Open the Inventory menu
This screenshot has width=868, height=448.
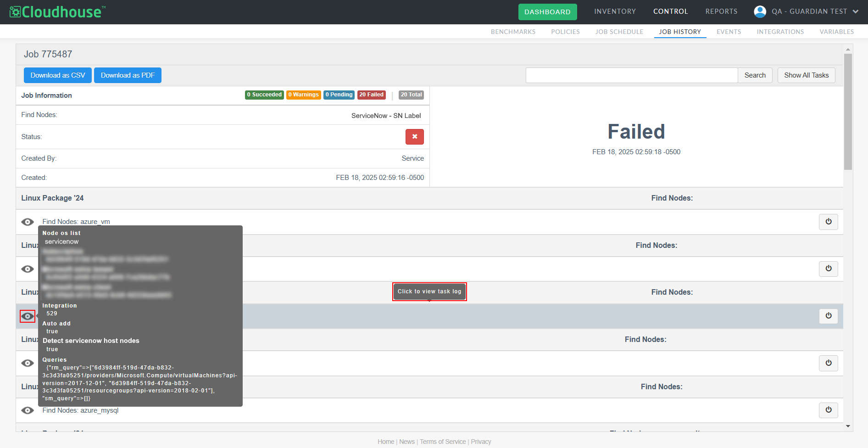pos(615,11)
